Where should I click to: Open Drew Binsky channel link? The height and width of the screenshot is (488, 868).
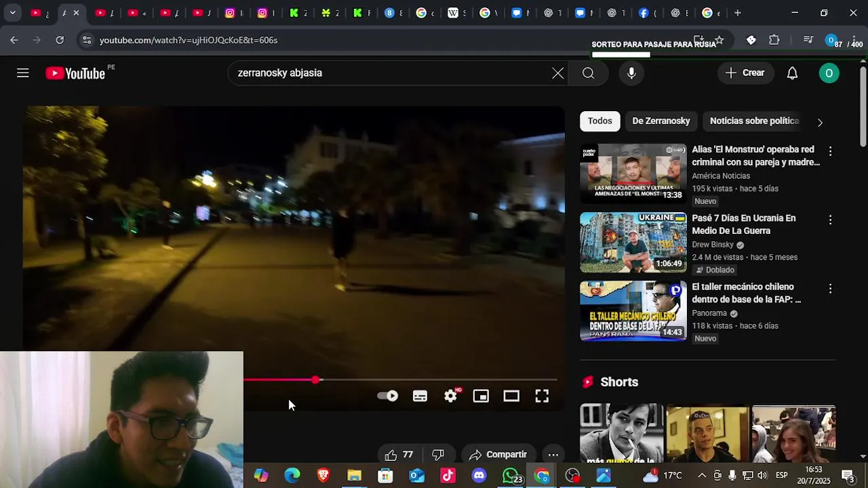point(713,245)
